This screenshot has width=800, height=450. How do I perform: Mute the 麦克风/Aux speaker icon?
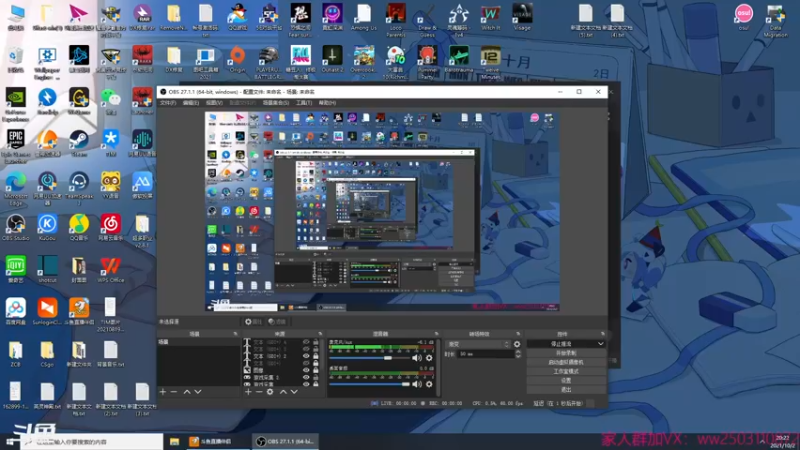tap(417, 358)
